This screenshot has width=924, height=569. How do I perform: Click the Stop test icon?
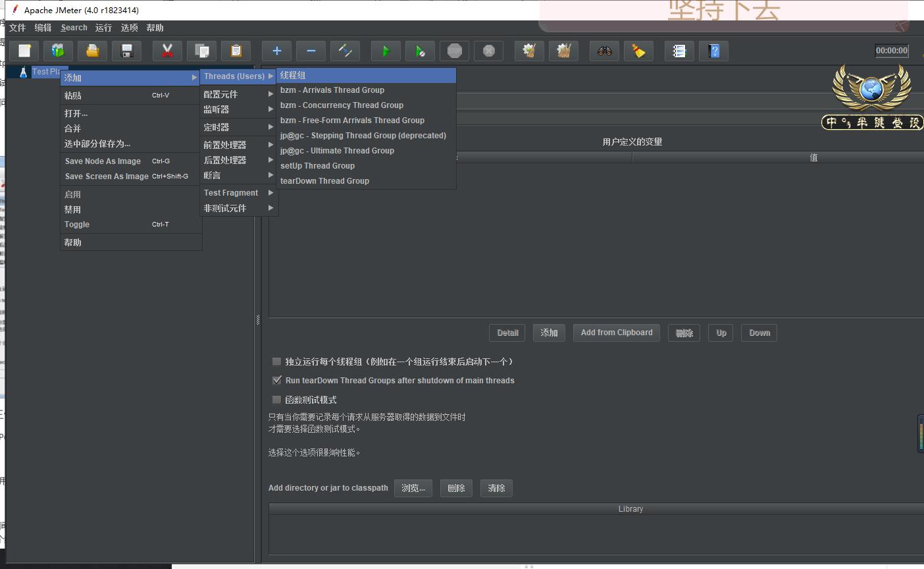click(454, 51)
